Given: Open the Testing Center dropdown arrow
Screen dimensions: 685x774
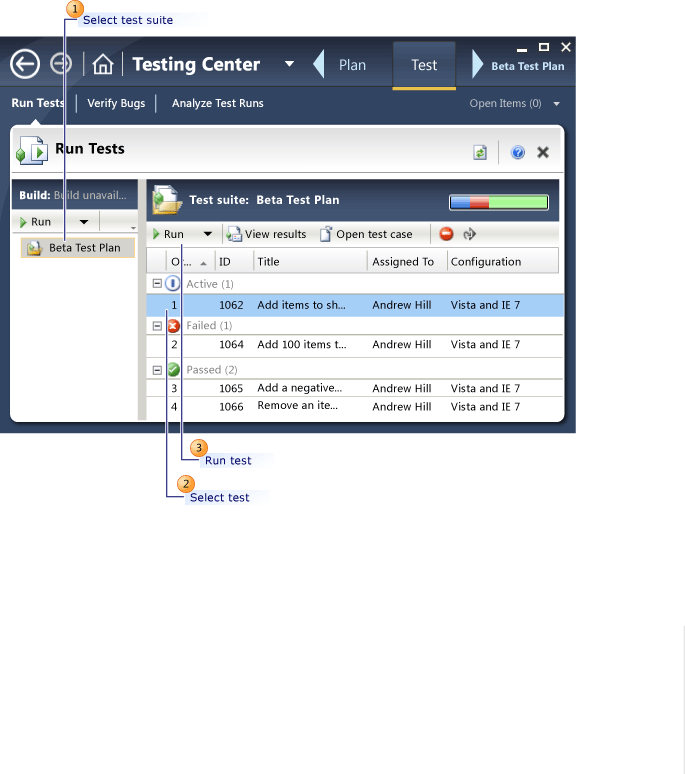Looking at the screenshot, I should click(x=289, y=64).
